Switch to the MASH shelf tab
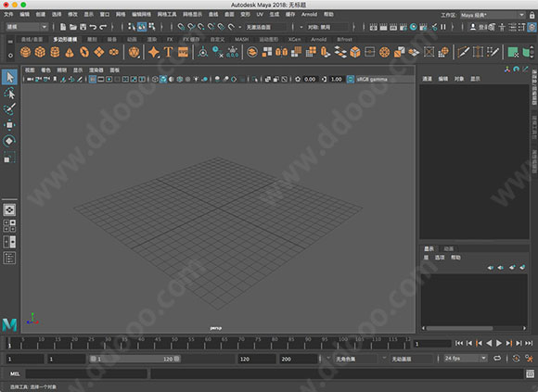Image resolution: width=538 pixels, height=392 pixels. pos(241,40)
